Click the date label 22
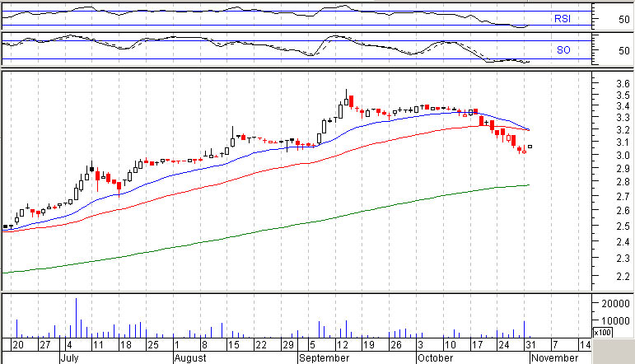 click(x=261, y=345)
